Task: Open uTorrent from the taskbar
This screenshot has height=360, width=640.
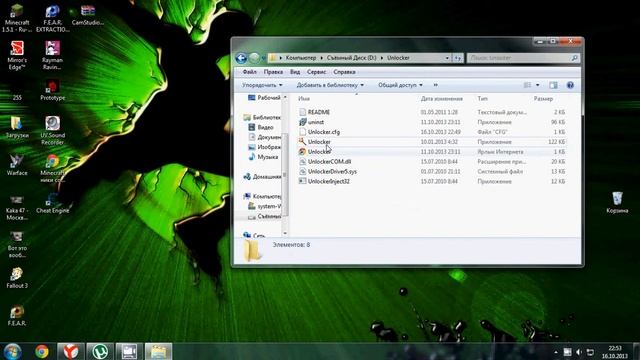Action: point(100,351)
